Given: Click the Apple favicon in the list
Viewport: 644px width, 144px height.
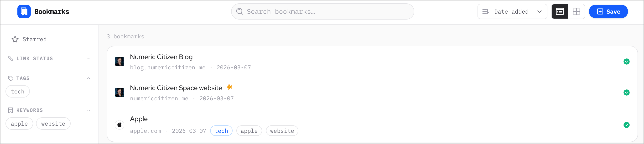Looking at the screenshot, I should pos(119,124).
